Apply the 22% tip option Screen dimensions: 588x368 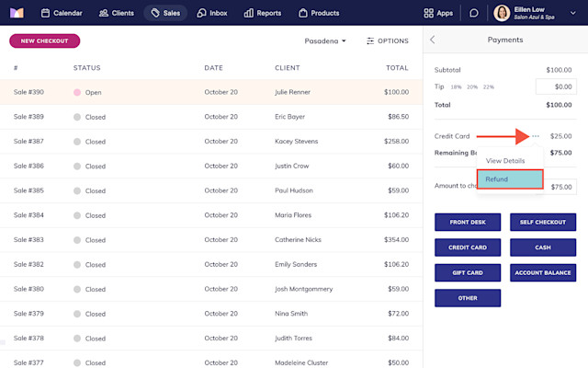pyautogui.click(x=488, y=87)
